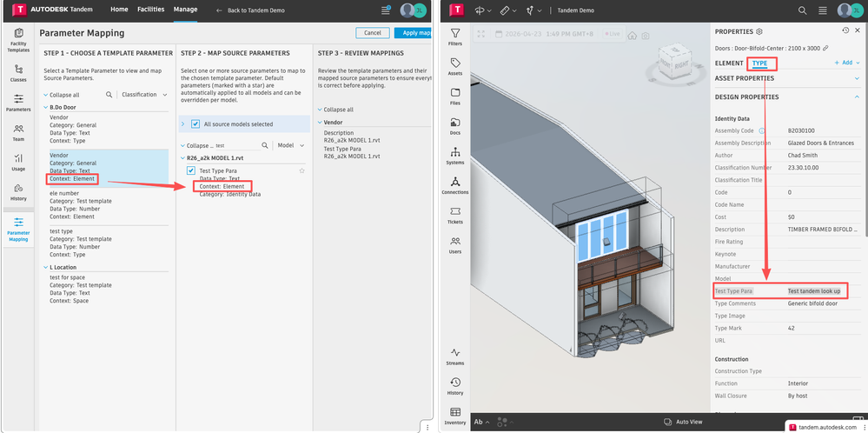The width and height of the screenshot is (868, 433).
Task: Click the source parameter search field
Action: (237, 145)
